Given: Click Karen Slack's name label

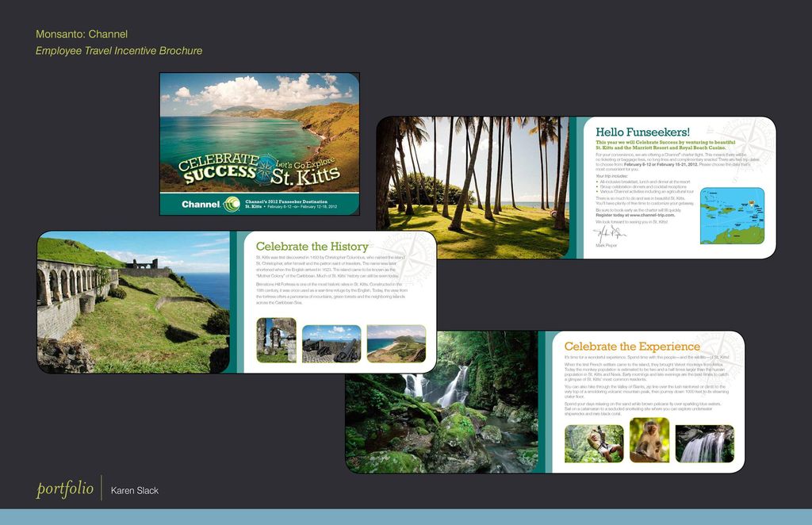Looking at the screenshot, I should [136, 490].
